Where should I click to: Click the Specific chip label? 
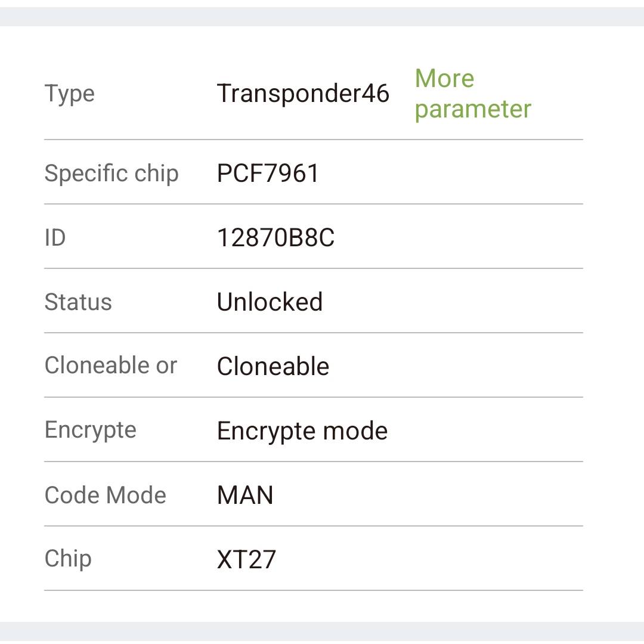point(112,174)
